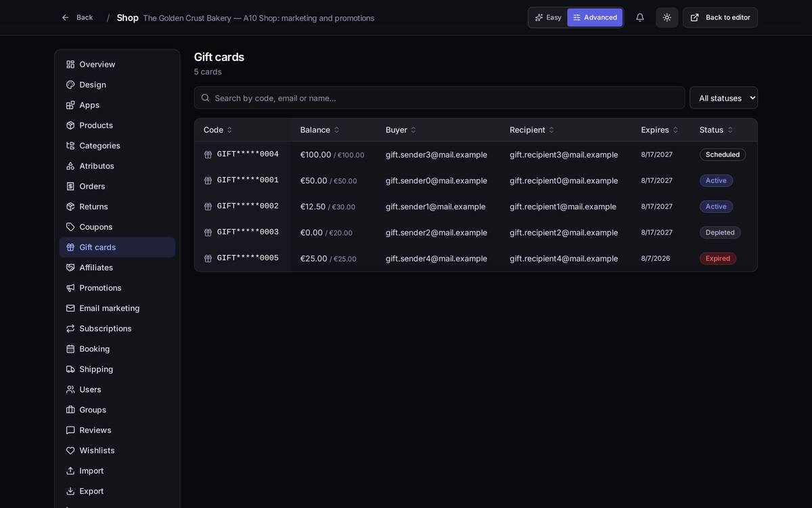Click the Booking calendar icon
Image resolution: width=812 pixels, height=508 pixels.
(x=70, y=349)
